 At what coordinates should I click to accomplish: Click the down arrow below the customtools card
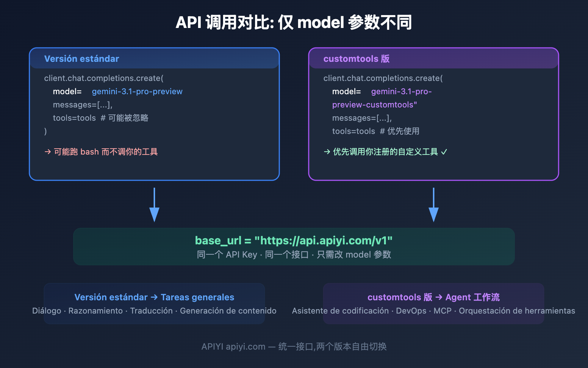[434, 205]
